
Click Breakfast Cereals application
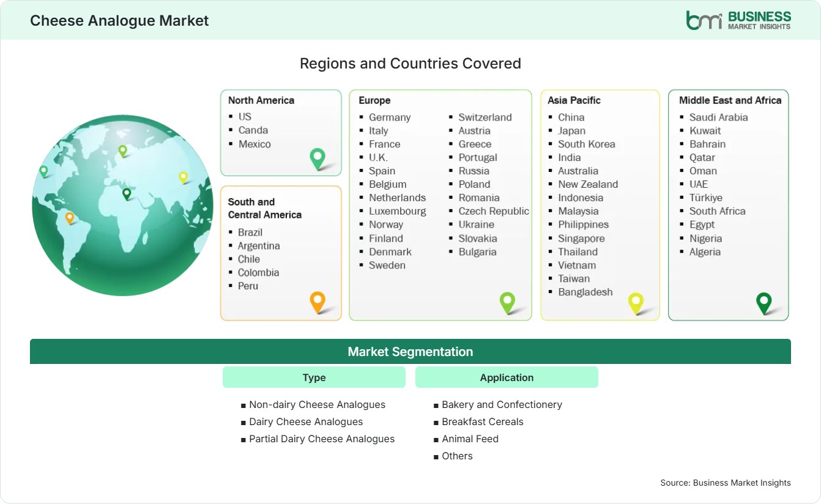(483, 421)
